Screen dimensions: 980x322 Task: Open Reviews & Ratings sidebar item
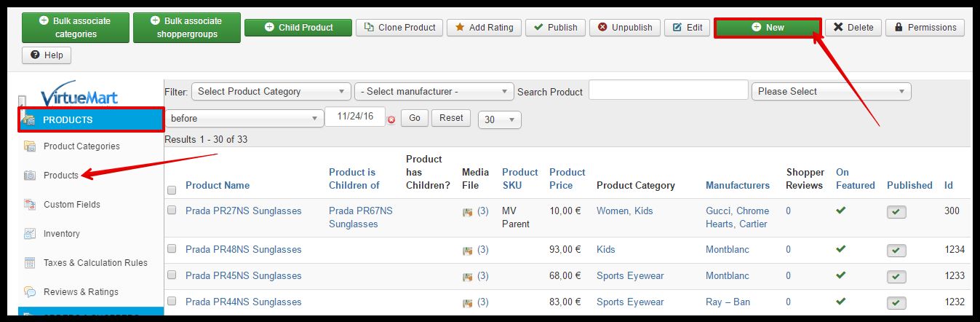[81, 292]
